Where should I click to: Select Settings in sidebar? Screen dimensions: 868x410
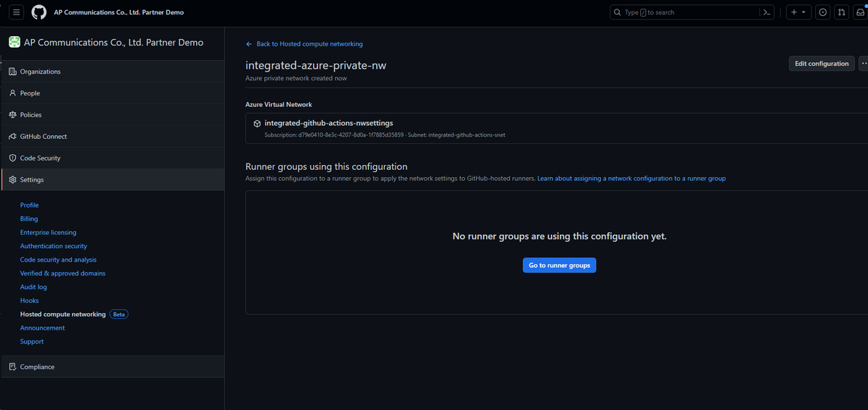112,180
